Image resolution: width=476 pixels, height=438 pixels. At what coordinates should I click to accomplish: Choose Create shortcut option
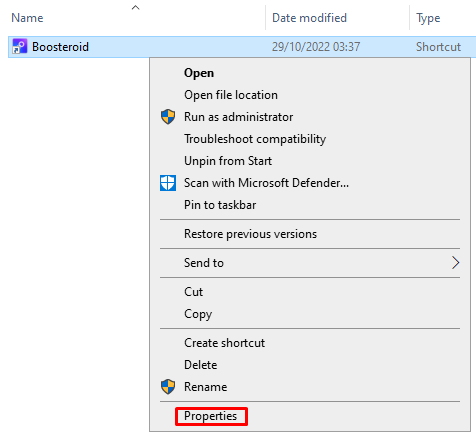(225, 343)
